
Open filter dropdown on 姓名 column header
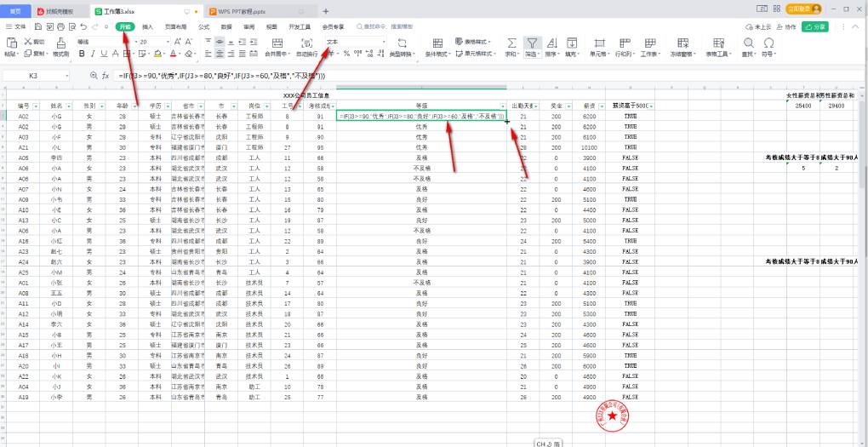(69, 106)
